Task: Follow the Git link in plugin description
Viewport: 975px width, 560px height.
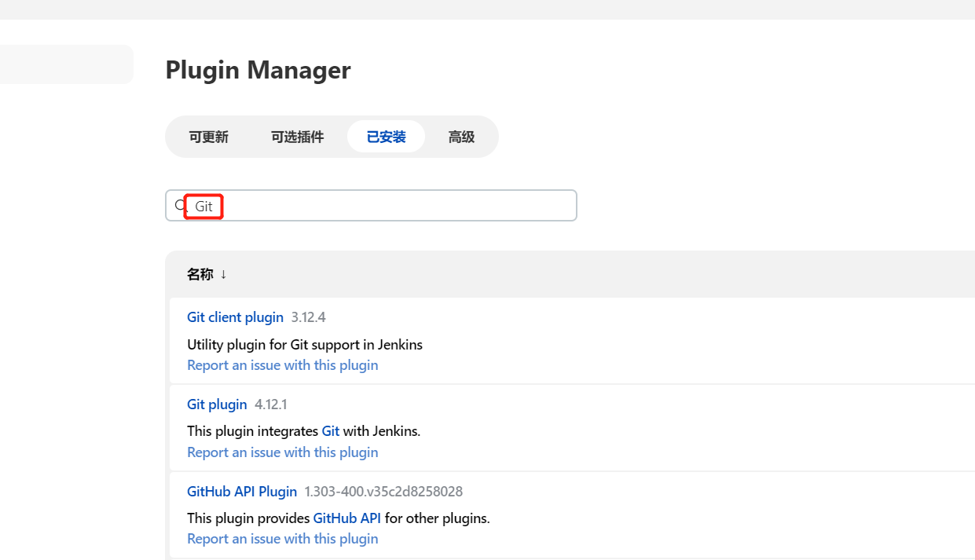Action: (x=331, y=431)
